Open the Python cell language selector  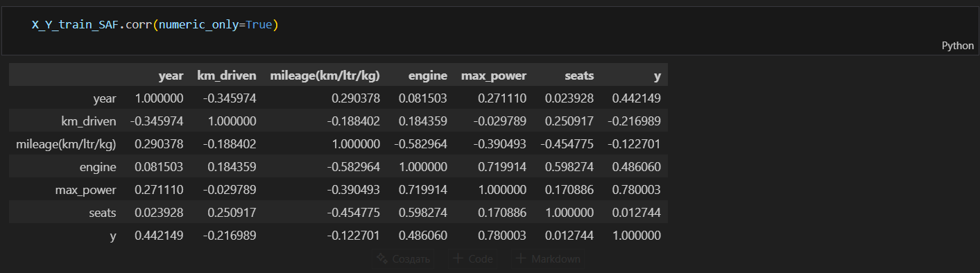pyautogui.click(x=957, y=45)
